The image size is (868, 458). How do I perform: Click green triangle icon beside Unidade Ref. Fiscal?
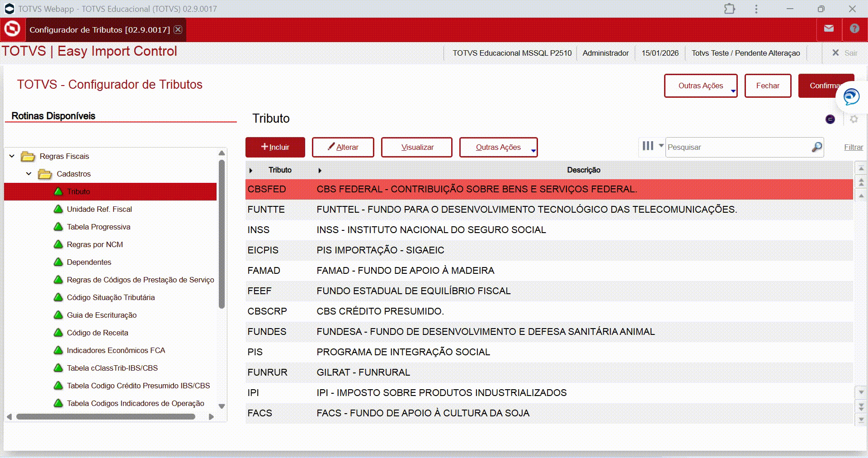tap(58, 209)
